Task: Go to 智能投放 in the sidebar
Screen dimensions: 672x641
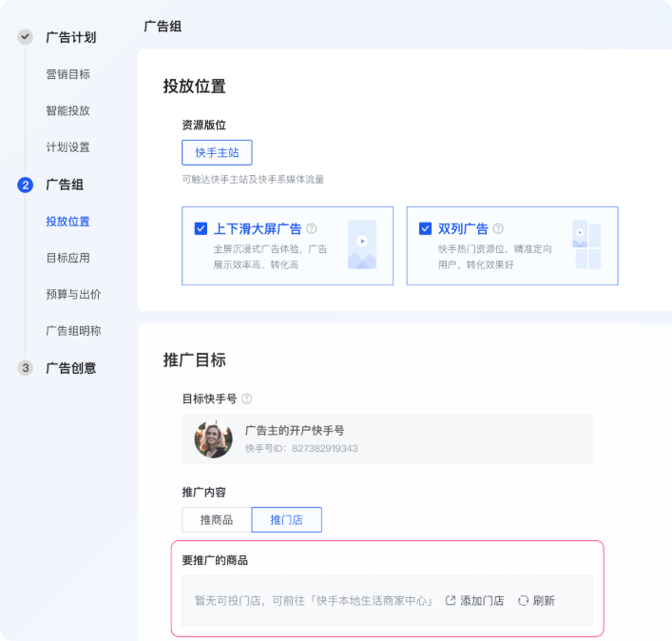Action: tap(68, 110)
